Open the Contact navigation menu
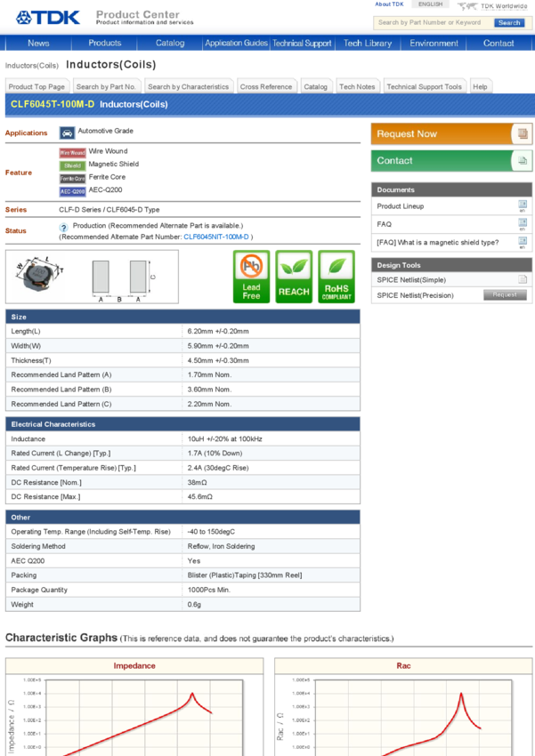The image size is (535, 756). [499, 43]
